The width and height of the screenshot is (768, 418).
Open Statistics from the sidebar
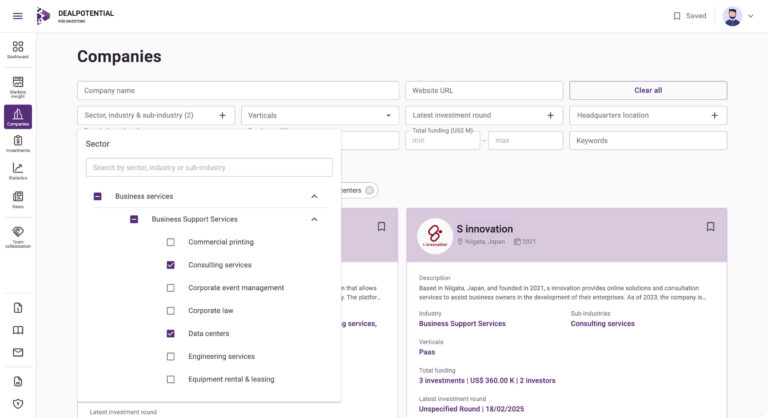point(18,172)
